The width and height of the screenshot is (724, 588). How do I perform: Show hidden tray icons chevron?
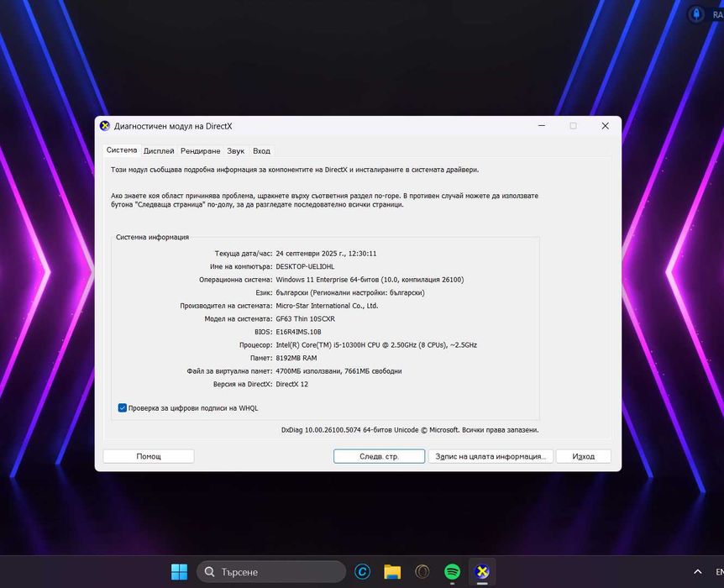(698, 572)
